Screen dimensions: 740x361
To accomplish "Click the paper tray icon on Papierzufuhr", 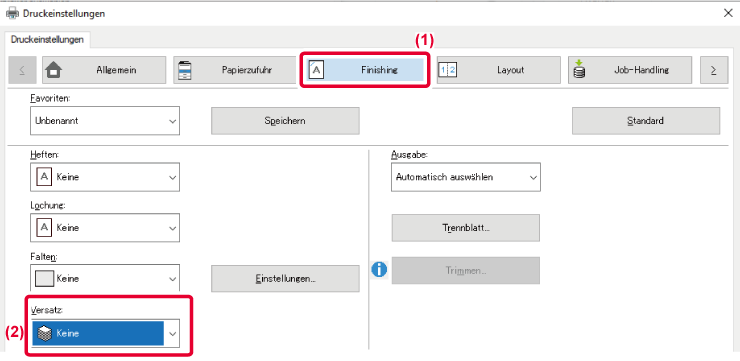I will pyautogui.click(x=183, y=70).
